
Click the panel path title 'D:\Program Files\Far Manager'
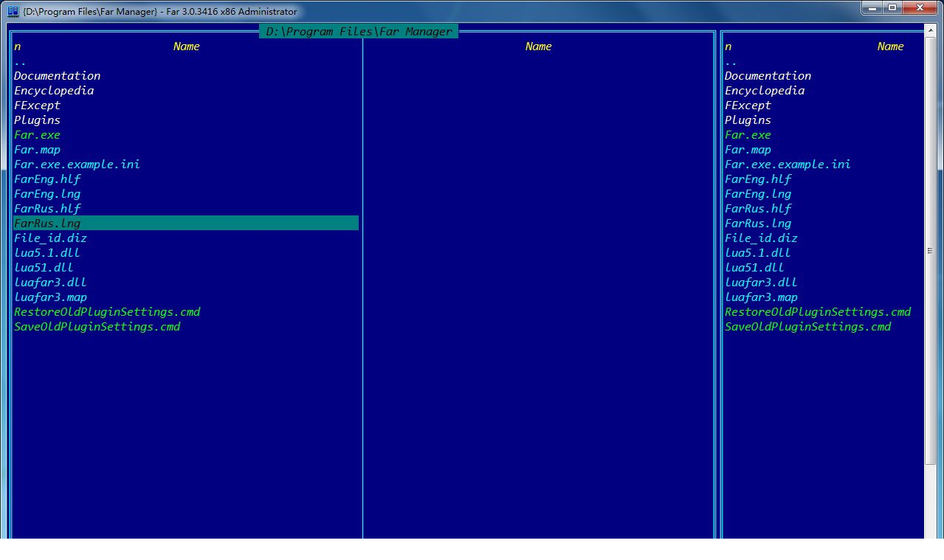click(x=359, y=31)
